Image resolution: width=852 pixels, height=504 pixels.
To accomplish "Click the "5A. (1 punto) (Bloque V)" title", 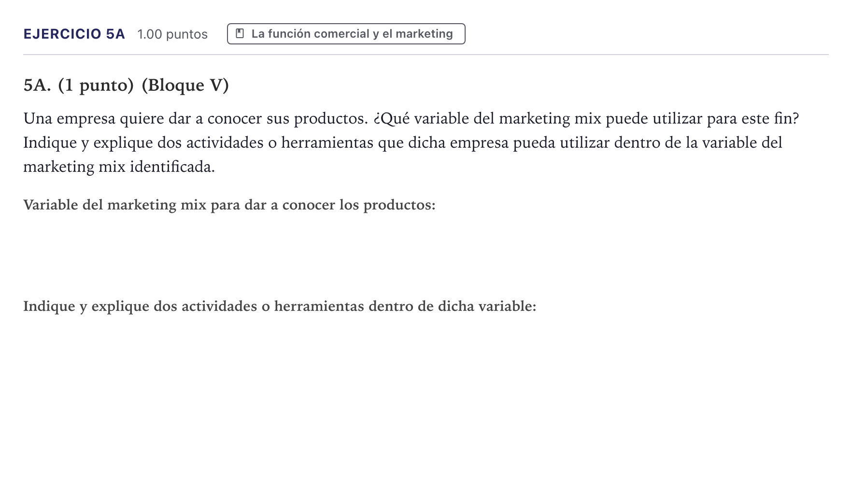I will [126, 85].
